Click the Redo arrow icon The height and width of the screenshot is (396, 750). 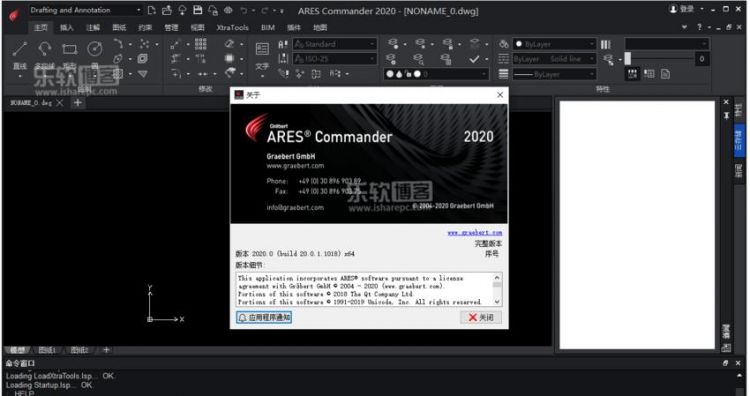(265, 10)
